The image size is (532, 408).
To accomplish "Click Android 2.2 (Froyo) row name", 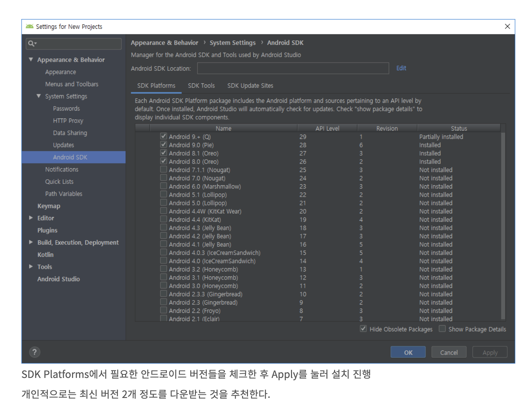I will coord(195,311).
